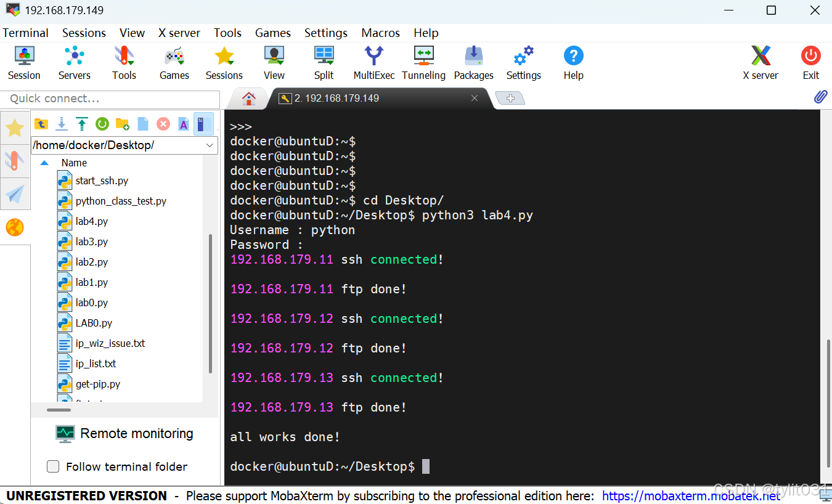
Task: Open the X server menu
Action: 179,33
